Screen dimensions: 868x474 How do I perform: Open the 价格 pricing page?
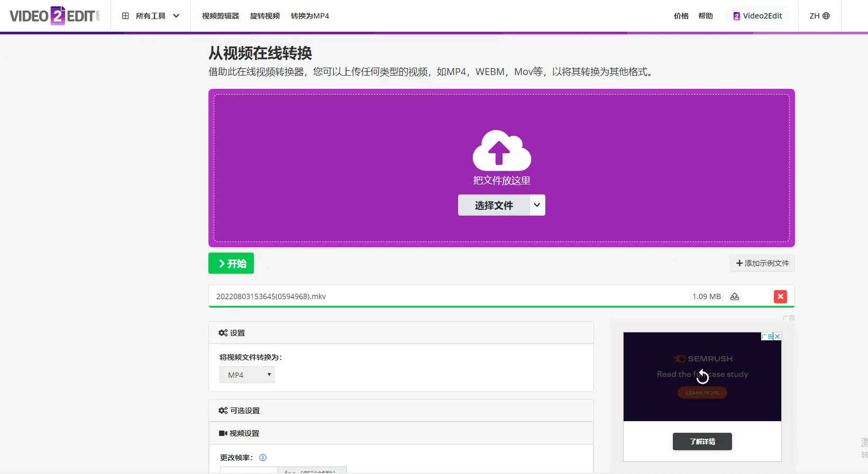[x=681, y=16]
